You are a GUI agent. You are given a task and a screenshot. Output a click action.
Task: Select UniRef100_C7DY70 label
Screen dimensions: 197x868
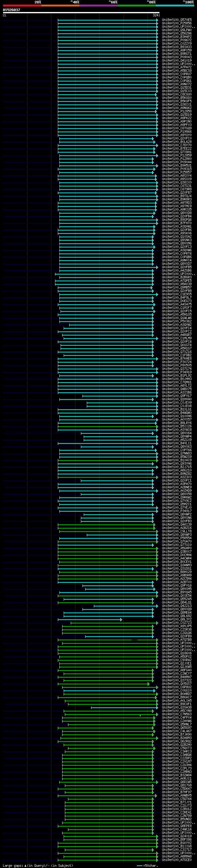coord(177,145)
